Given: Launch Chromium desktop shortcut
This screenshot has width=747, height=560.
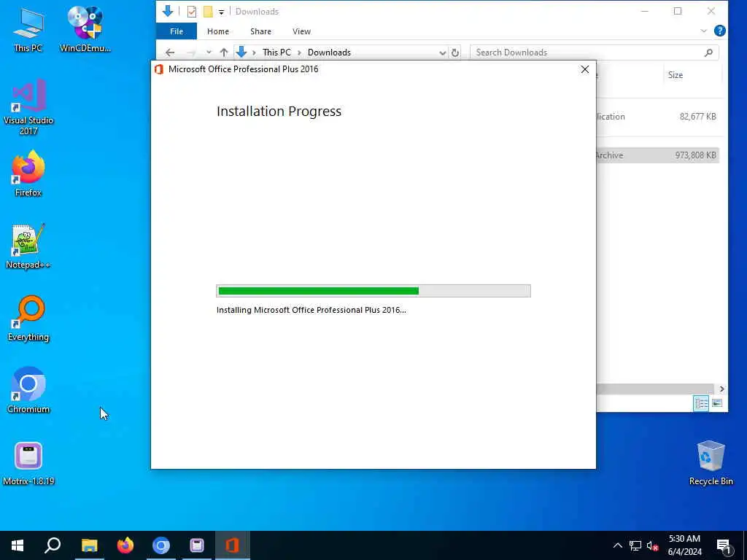Looking at the screenshot, I should click(28, 391).
